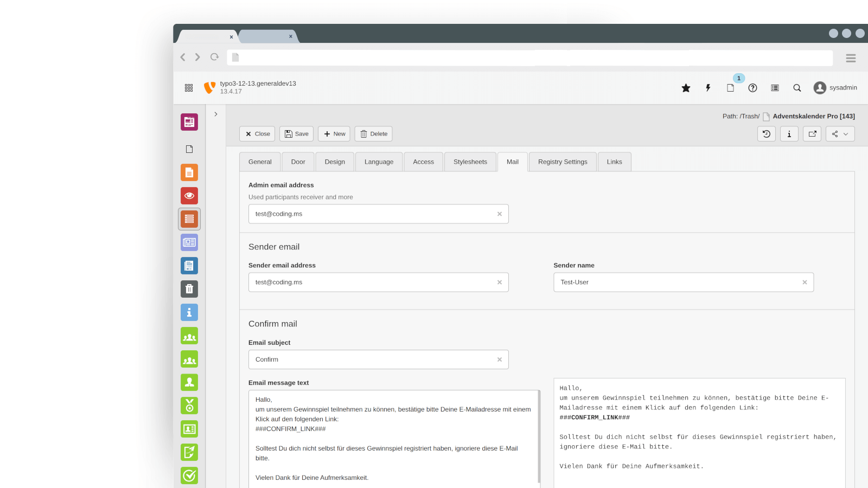
Task: Open the orange content document module
Action: [x=189, y=172]
